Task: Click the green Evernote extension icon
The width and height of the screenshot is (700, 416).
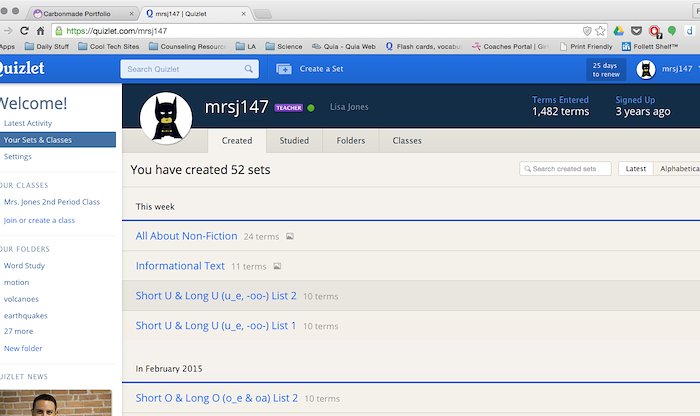Action: 671,31
